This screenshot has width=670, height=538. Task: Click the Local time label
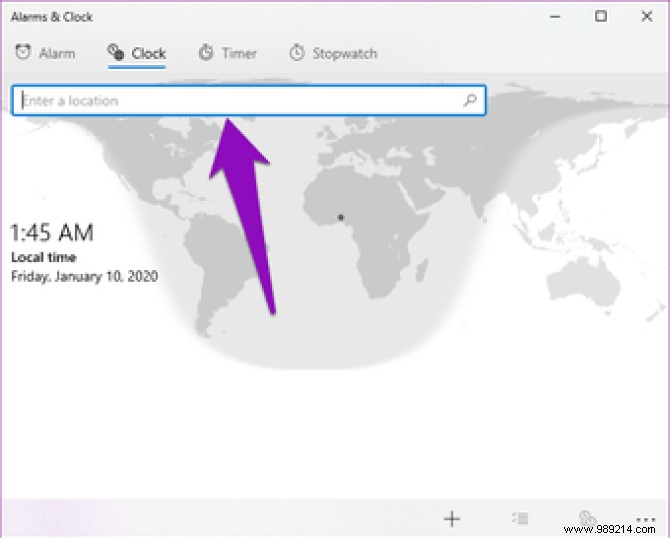(x=44, y=257)
